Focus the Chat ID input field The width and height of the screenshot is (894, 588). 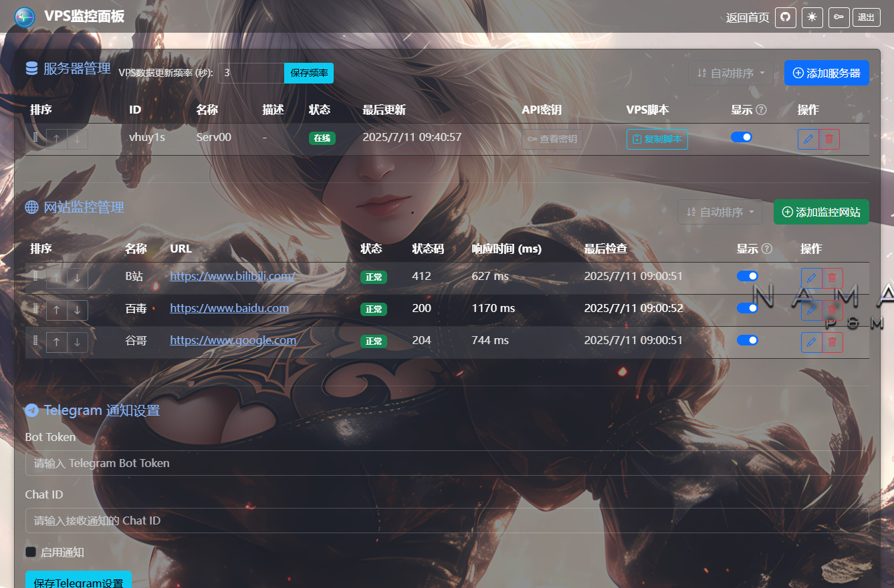point(447,521)
